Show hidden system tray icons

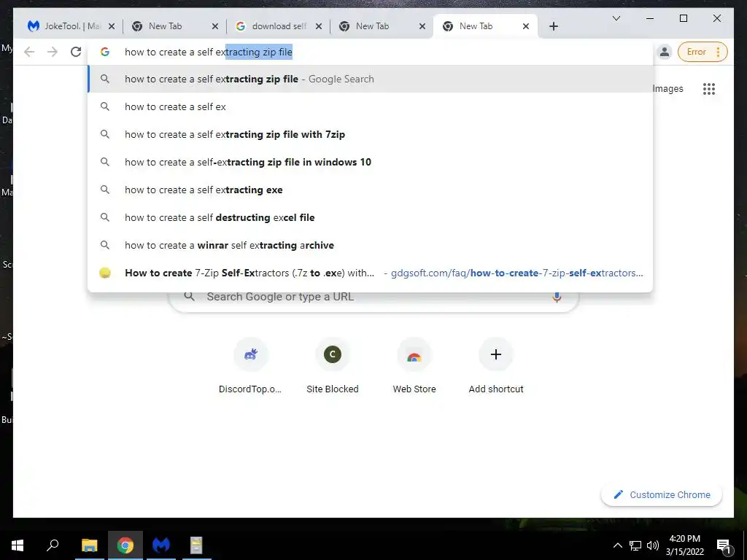617,545
